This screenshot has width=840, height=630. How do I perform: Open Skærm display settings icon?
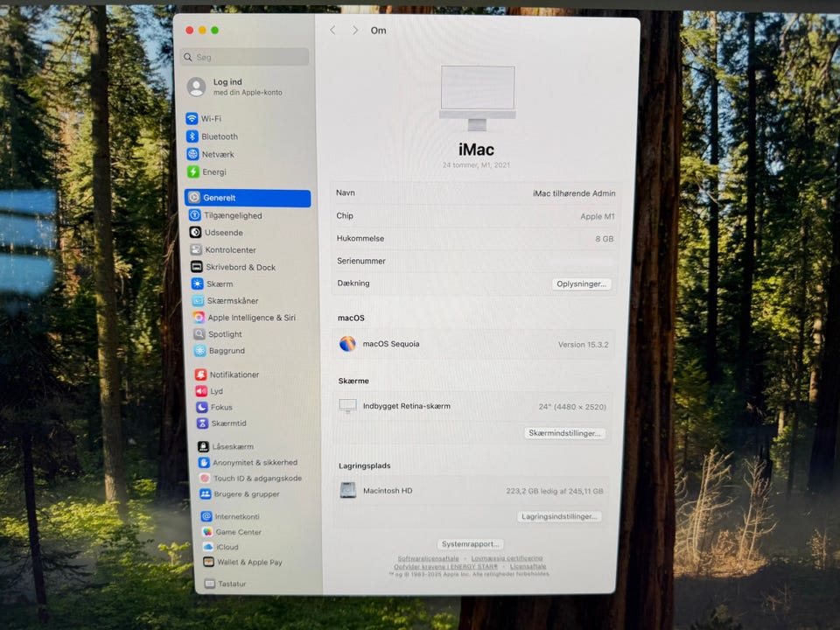pyautogui.click(x=197, y=283)
